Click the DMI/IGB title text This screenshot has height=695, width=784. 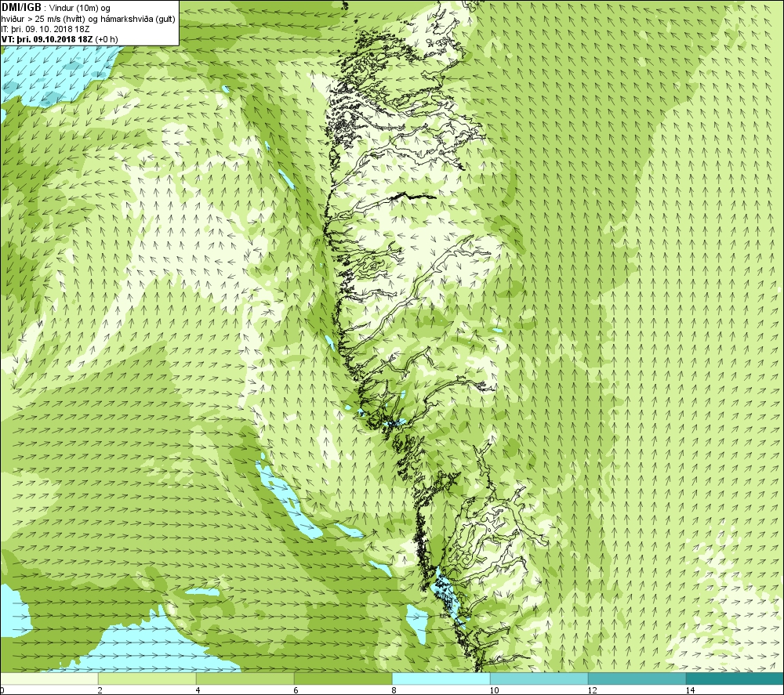click(21, 9)
